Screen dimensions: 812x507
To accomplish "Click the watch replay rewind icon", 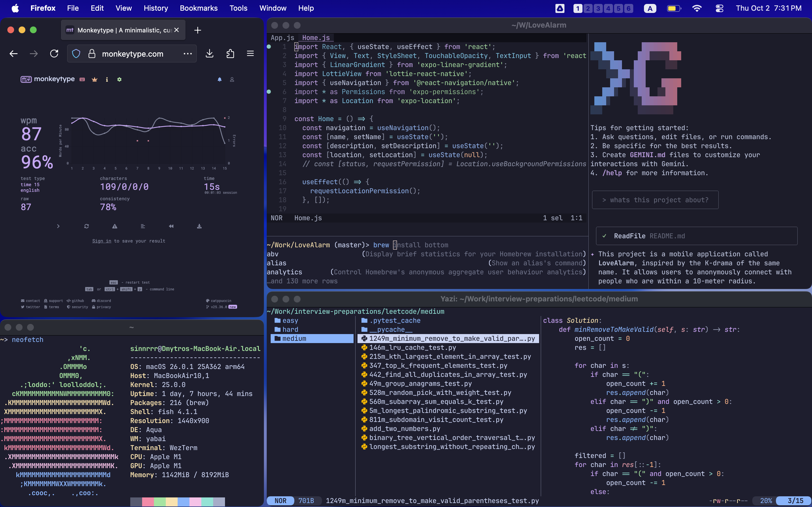I will [x=171, y=226].
